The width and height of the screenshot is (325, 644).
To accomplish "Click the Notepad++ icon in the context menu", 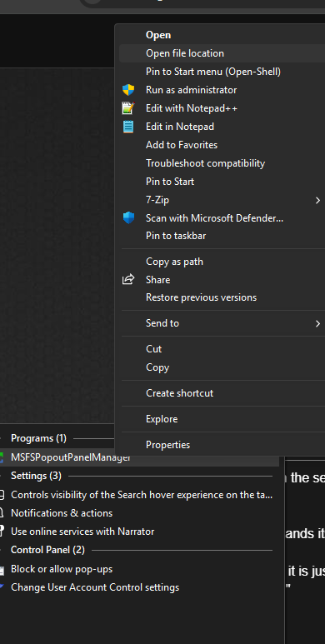I will pyautogui.click(x=128, y=108).
